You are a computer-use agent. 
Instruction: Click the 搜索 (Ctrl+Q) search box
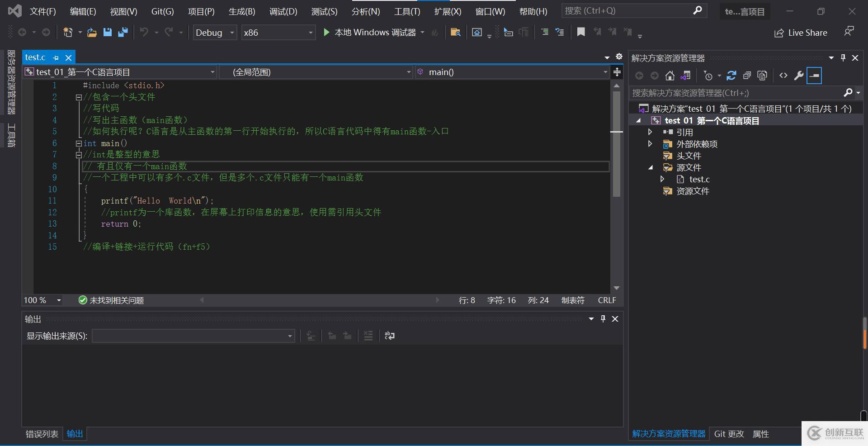628,11
